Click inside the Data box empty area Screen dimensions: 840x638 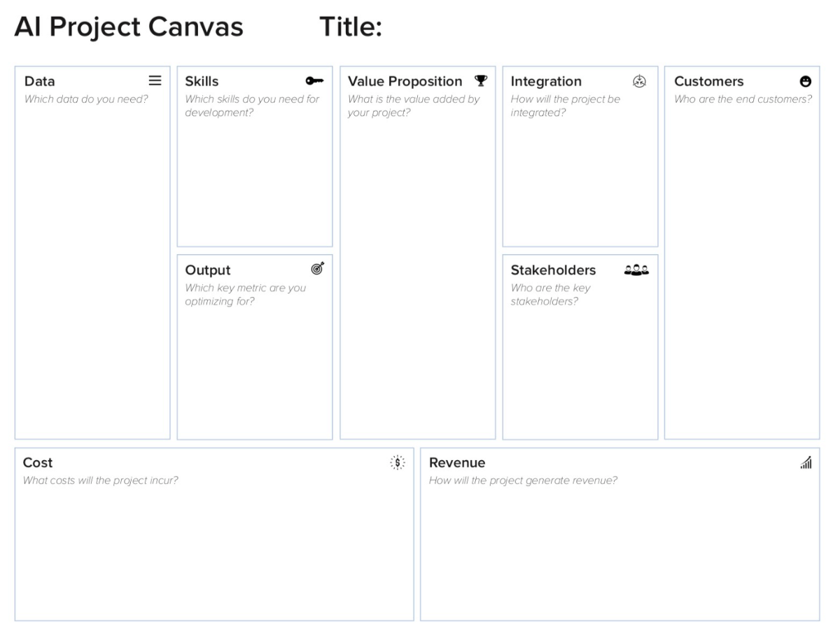(92, 273)
